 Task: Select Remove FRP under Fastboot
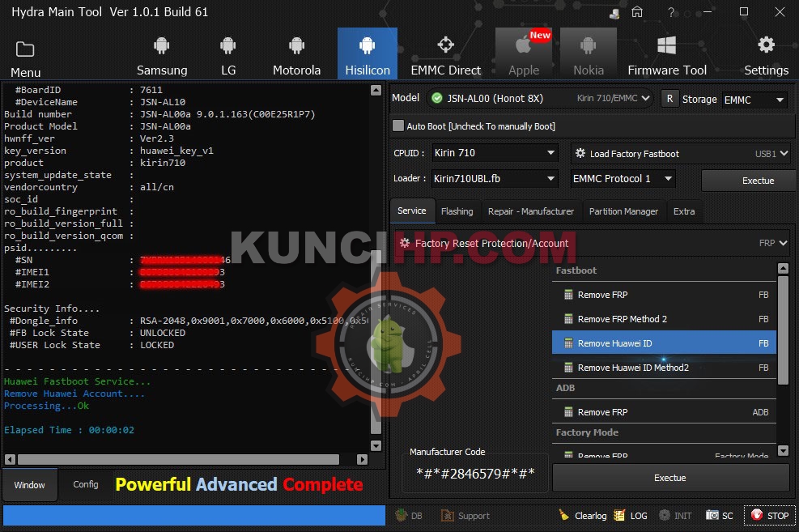[x=664, y=295]
